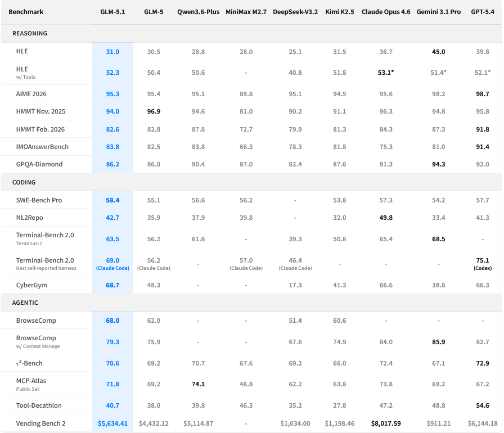
Task: Click GLM-5.1's CyberGym score 68.7
Action: (x=112, y=285)
